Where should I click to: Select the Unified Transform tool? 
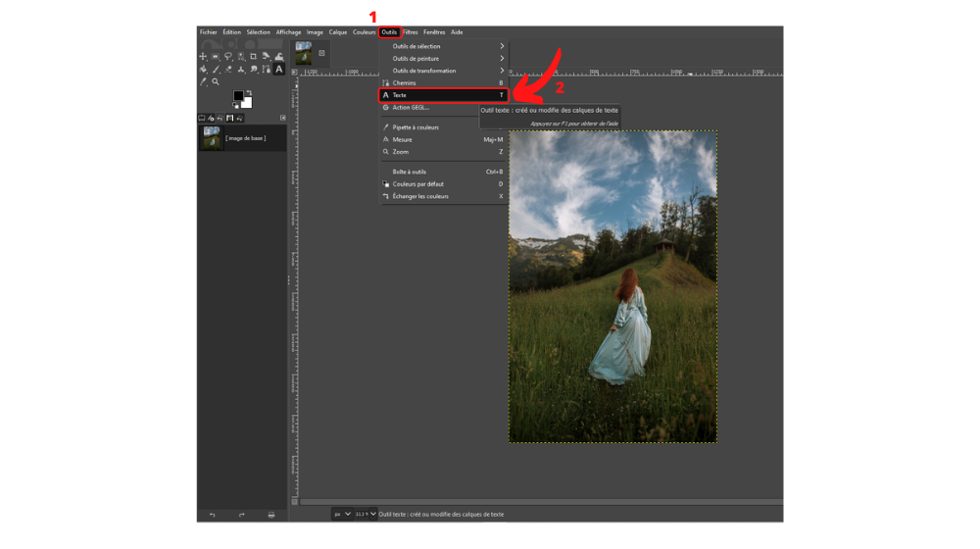[x=267, y=56]
